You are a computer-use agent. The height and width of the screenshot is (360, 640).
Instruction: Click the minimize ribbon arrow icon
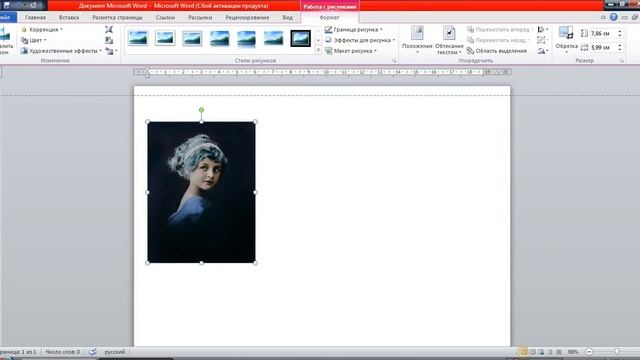pos(603,17)
